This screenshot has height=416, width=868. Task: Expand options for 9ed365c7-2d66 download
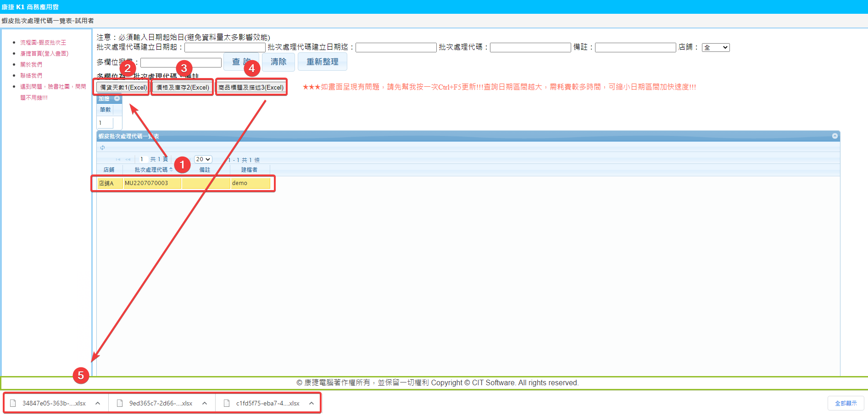tap(205, 403)
